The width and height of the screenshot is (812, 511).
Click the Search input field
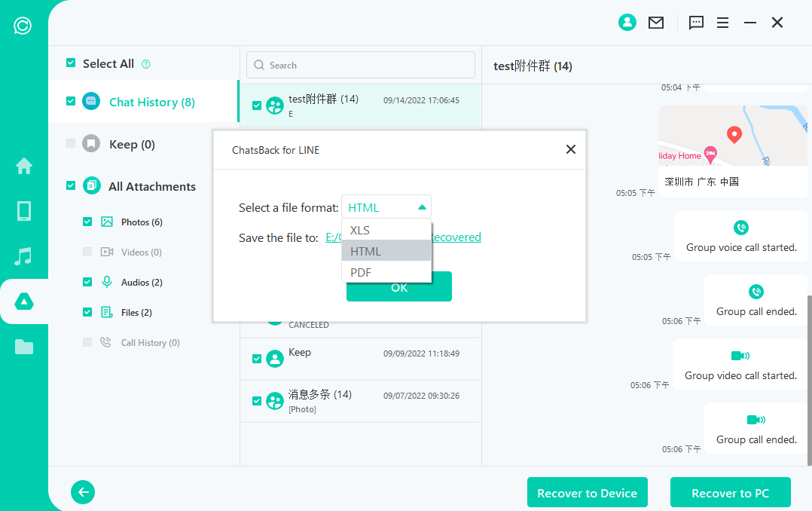tap(360, 65)
